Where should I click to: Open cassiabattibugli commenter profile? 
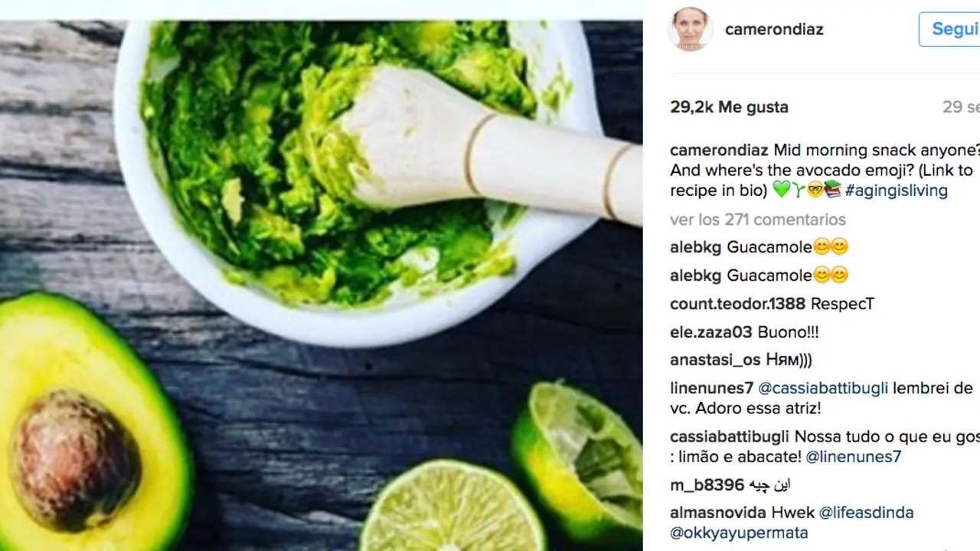pyautogui.click(x=730, y=437)
